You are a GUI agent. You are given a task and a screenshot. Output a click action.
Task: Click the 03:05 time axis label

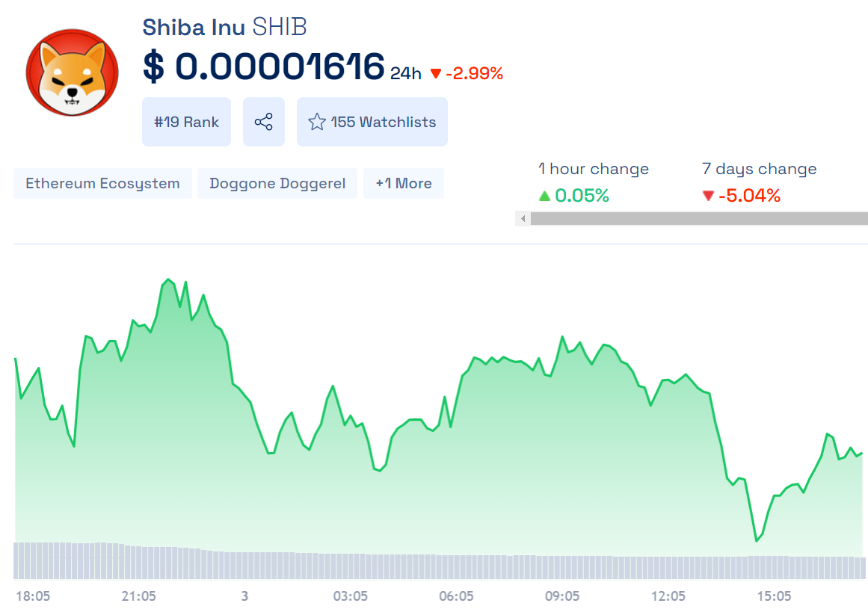click(x=351, y=596)
